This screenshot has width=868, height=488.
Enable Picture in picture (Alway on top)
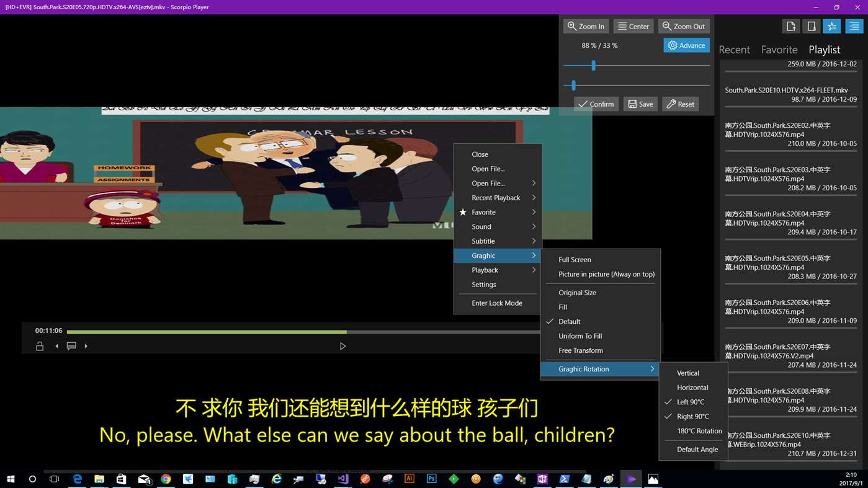601,274
